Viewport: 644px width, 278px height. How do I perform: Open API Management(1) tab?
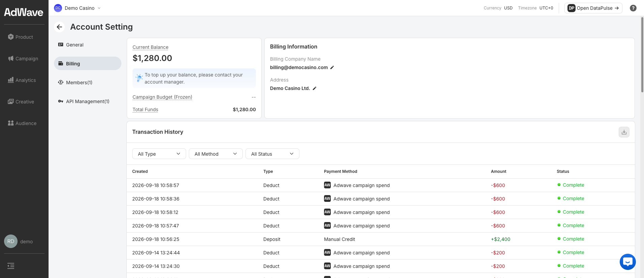click(x=88, y=101)
